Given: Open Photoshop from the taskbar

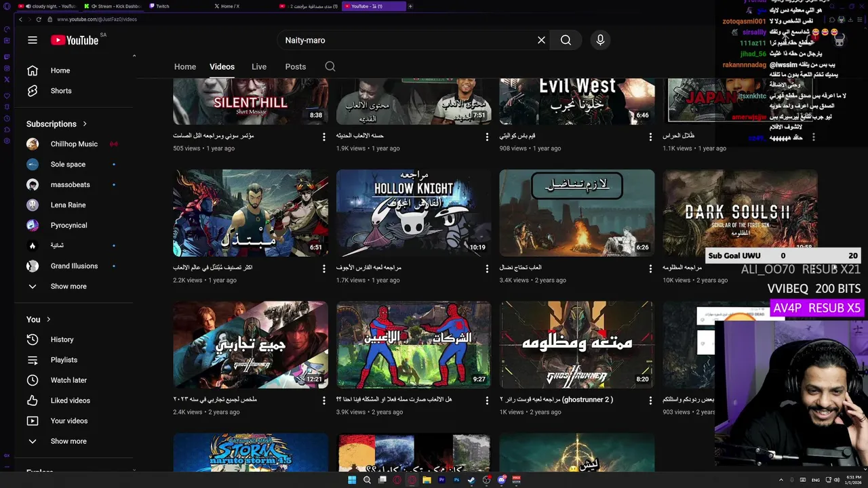Looking at the screenshot, I should (456, 480).
